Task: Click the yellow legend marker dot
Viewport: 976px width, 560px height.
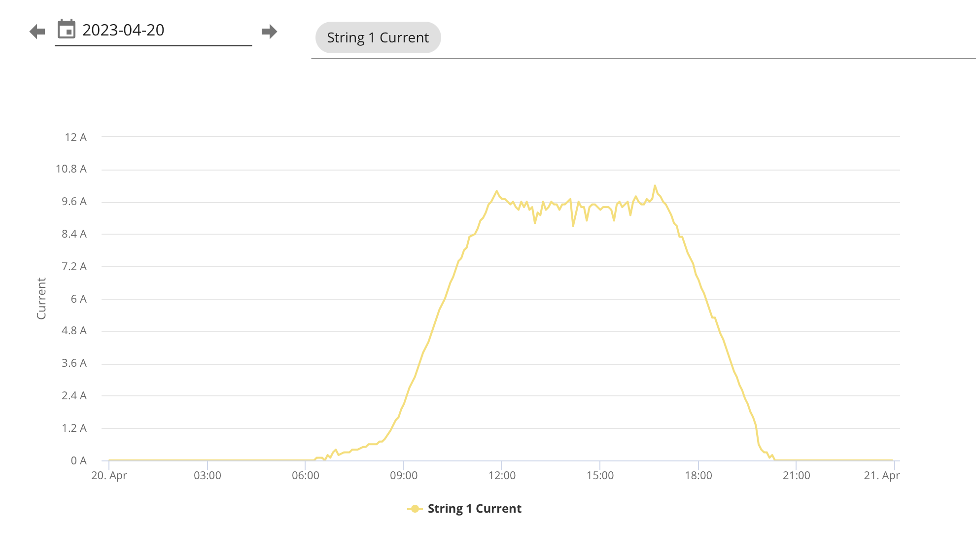Action: tap(415, 509)
